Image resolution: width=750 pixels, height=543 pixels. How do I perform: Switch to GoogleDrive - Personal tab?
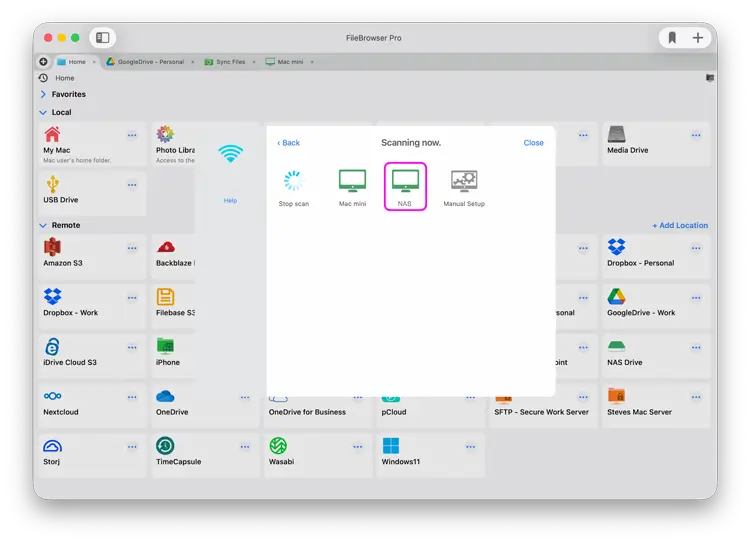[x=148, y=62]
